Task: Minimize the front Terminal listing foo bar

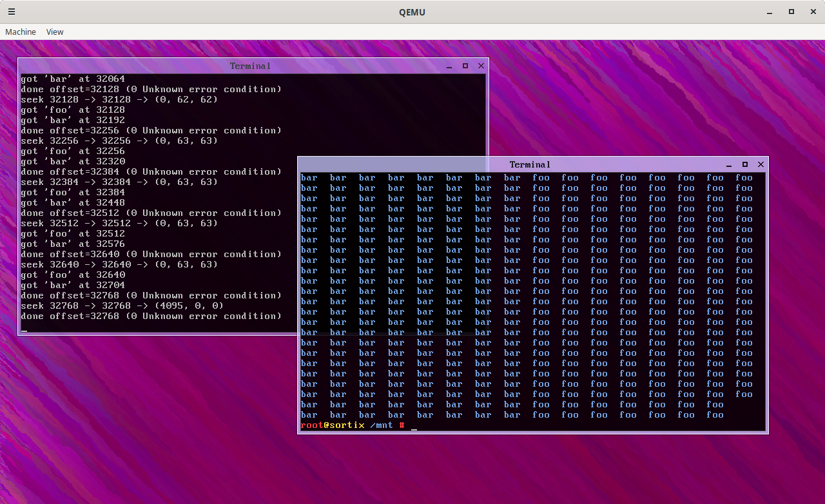Action: tap(729, 164)
